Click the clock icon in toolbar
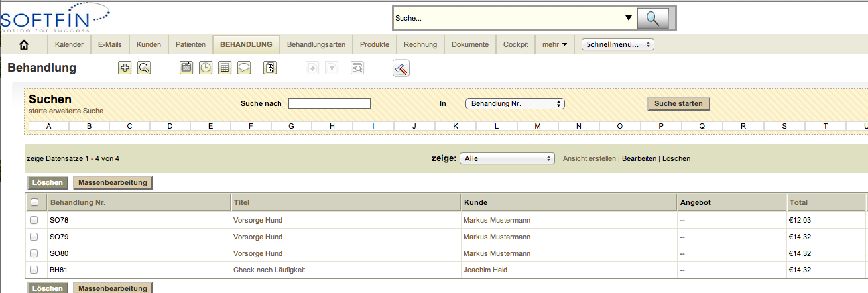The height and width of the screenshot is (293, 868). click(x=206, y=67)
